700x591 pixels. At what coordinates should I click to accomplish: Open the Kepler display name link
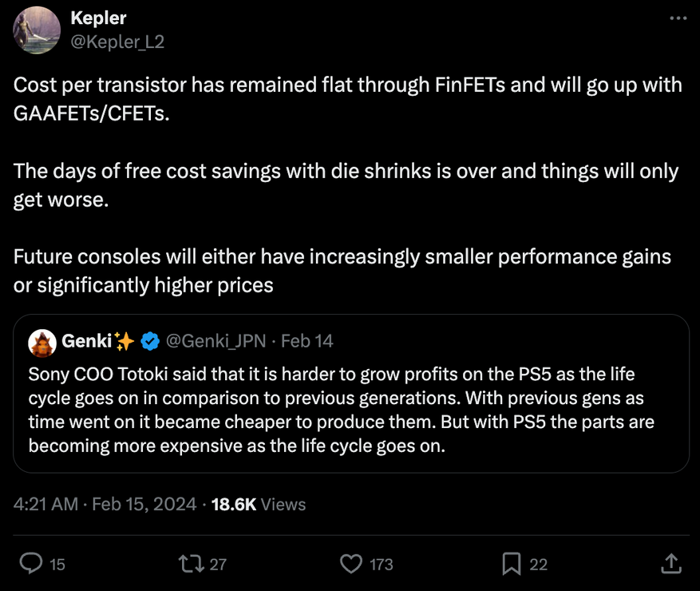[x=98, y=18]
